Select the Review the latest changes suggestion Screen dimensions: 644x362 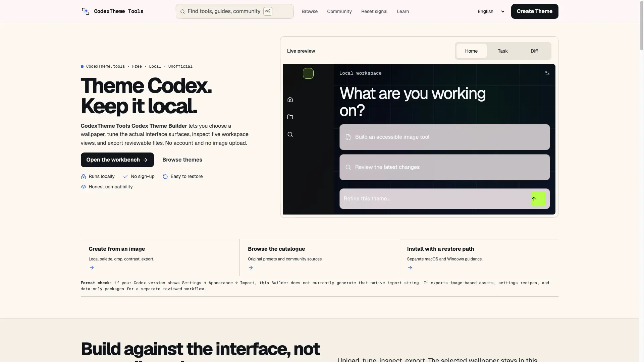(x=444, y=167)
